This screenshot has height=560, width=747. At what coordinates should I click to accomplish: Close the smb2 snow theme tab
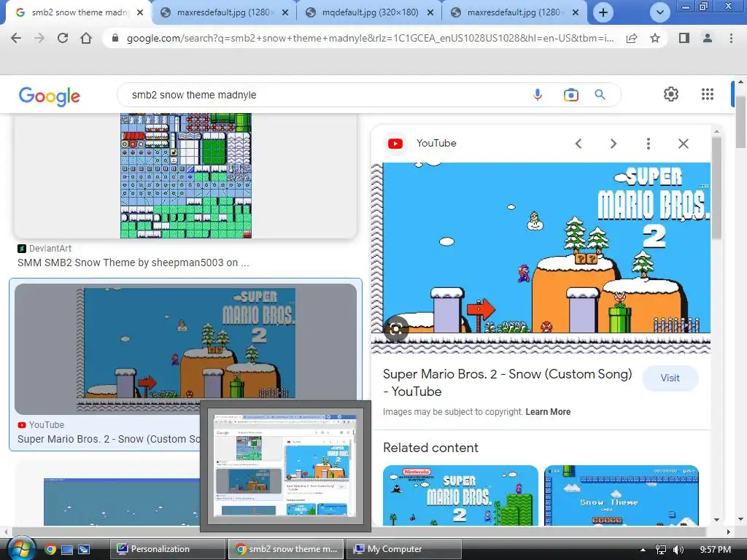(139, 12)
